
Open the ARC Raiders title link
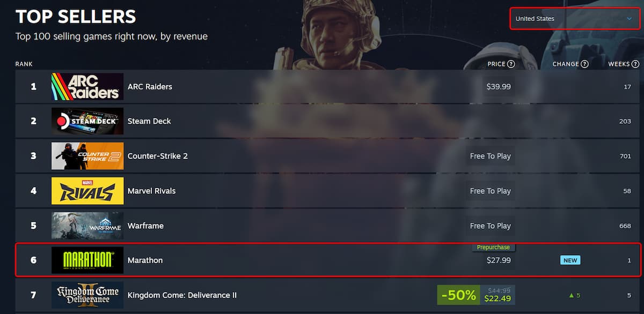(150, 87)
